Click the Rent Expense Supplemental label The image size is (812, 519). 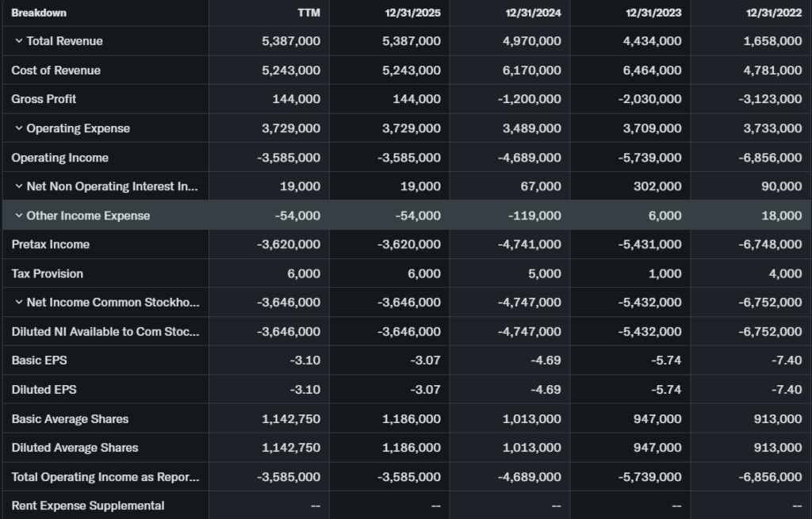[x=88, y=506]
